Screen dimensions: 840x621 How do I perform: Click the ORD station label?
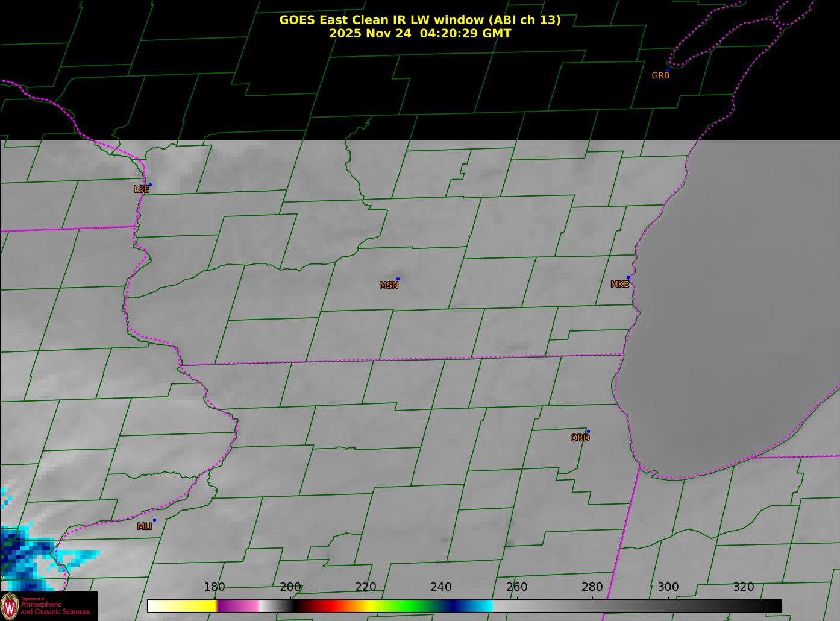tap(580, 438)
